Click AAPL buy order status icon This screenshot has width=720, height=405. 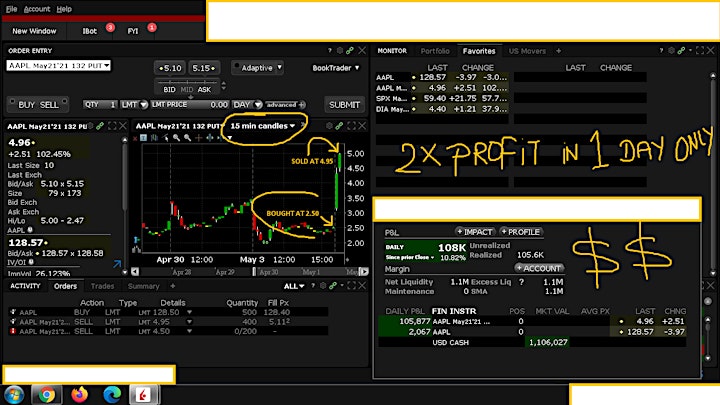13,312
